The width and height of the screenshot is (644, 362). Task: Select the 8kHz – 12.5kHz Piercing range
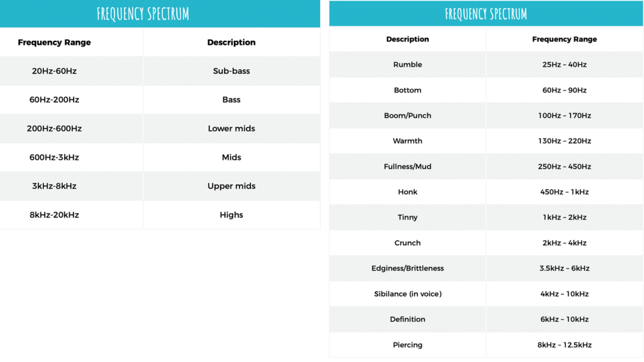[564, 345]
